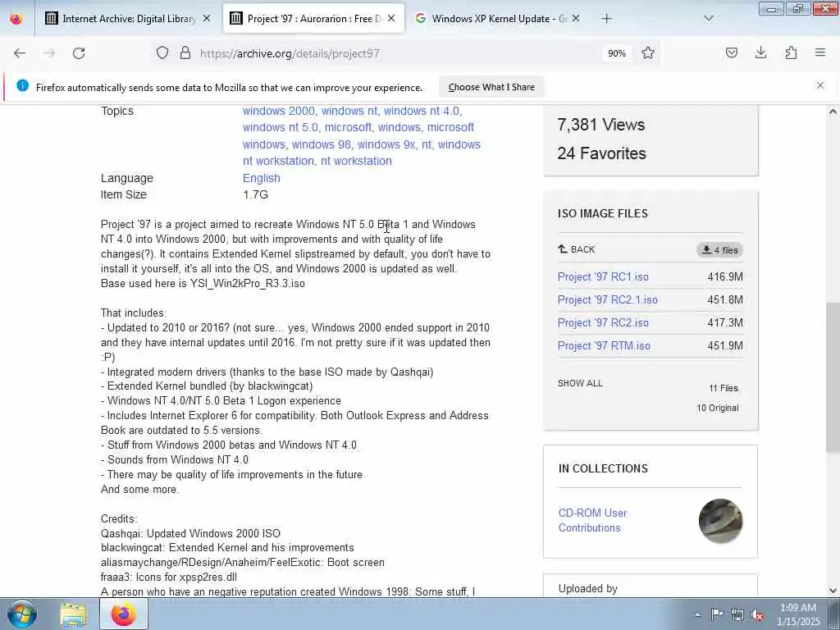Download Project '97 RC1.iso
840x630 pixels.
603,277
